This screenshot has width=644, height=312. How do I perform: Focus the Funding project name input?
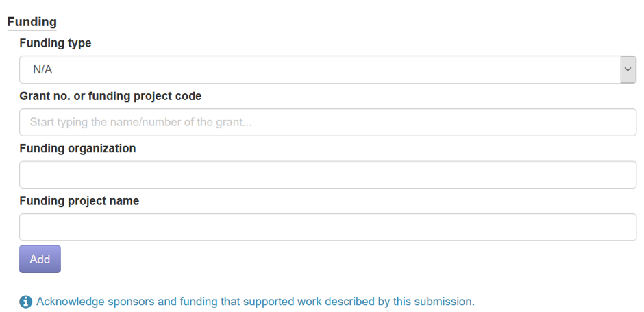[327, 227]
